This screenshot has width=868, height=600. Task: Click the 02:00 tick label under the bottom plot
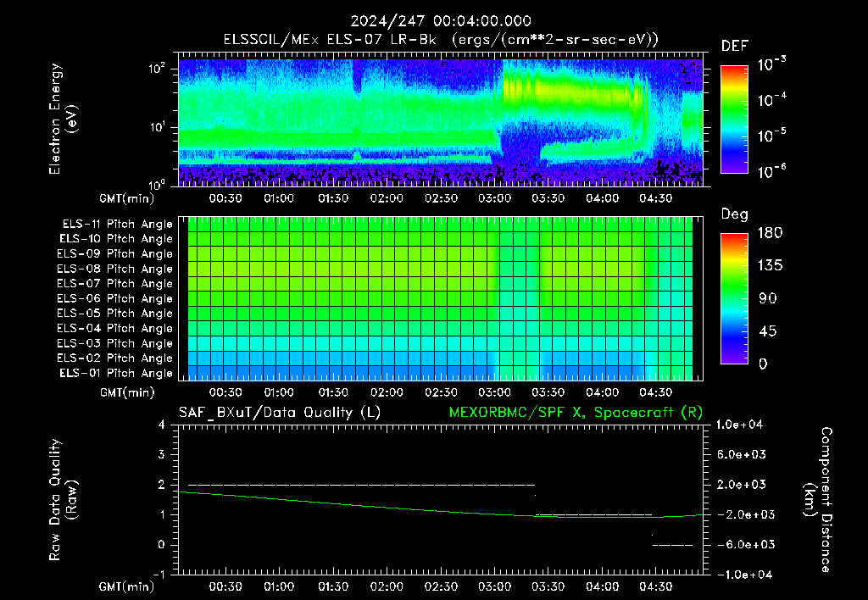tap(387, 586)
